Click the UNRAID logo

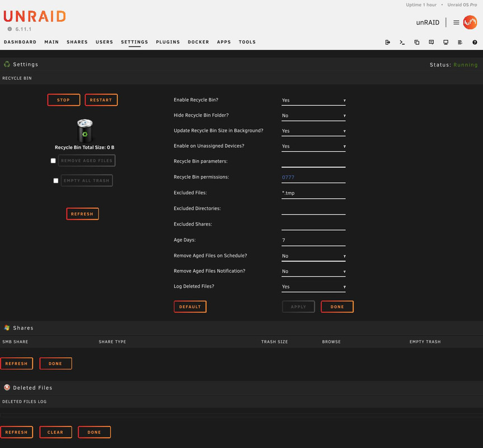pos(35,16)
